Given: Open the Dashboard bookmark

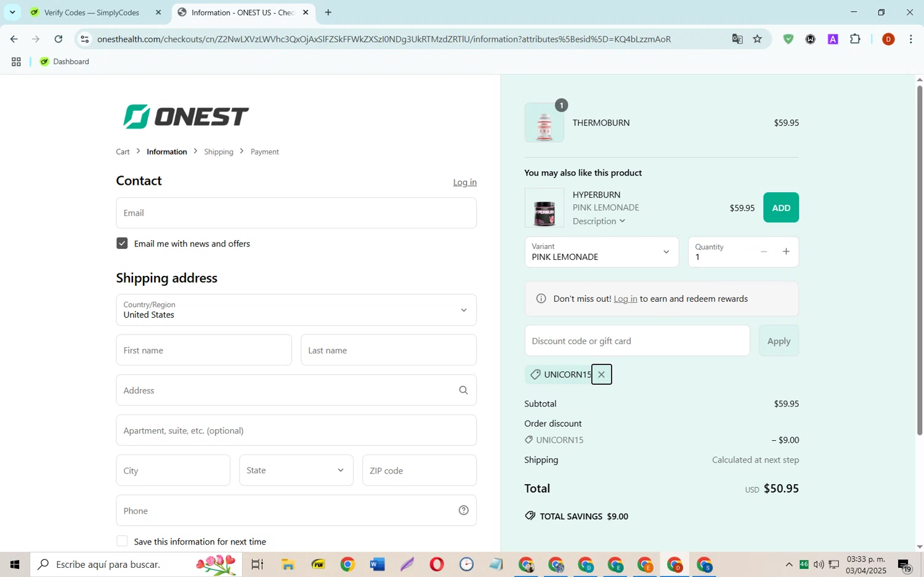Looking at the screenshot, I should [65, 62].
